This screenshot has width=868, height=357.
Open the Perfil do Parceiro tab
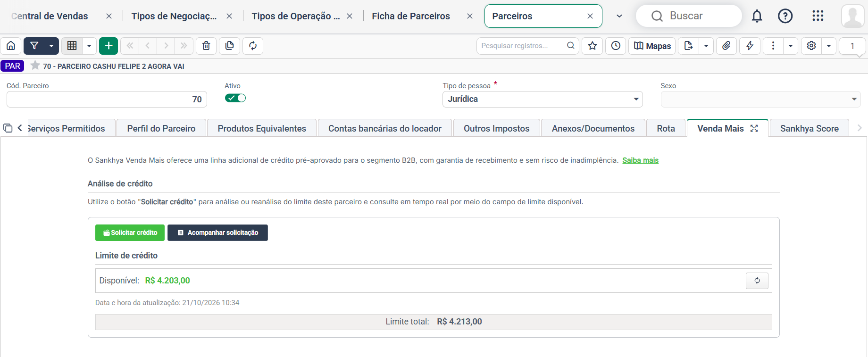[x=161, y=128]
